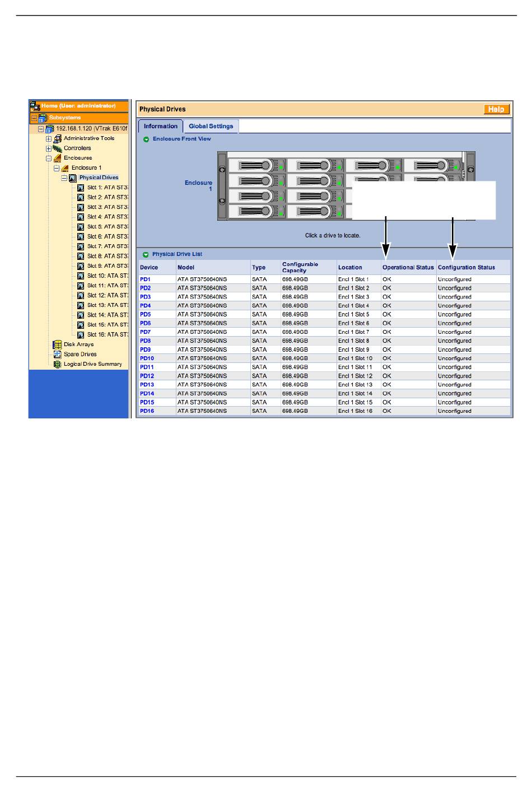Locate the second drive in enclosure's bottom row
The image size is (532, 792).
click(x=315, y=212)
